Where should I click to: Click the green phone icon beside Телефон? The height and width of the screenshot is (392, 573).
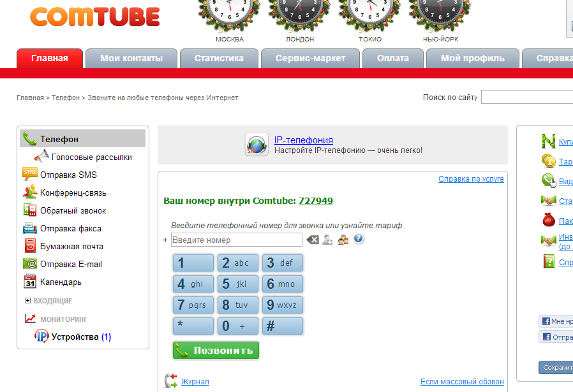pos(29,139)
